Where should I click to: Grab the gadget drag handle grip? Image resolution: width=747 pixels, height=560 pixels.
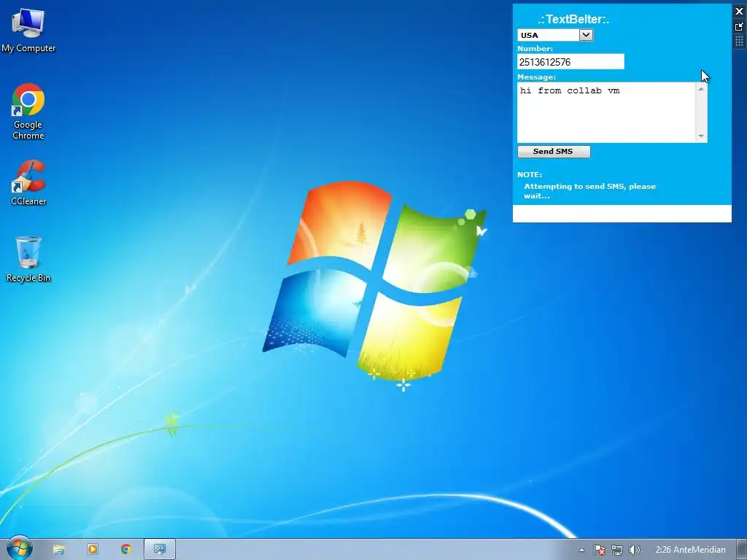(740, 42)
